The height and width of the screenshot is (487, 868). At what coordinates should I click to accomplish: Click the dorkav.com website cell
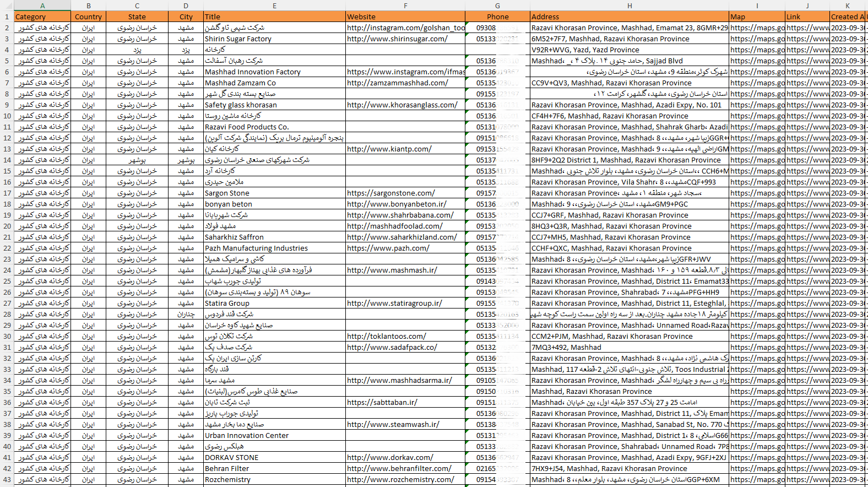point(405,457)
